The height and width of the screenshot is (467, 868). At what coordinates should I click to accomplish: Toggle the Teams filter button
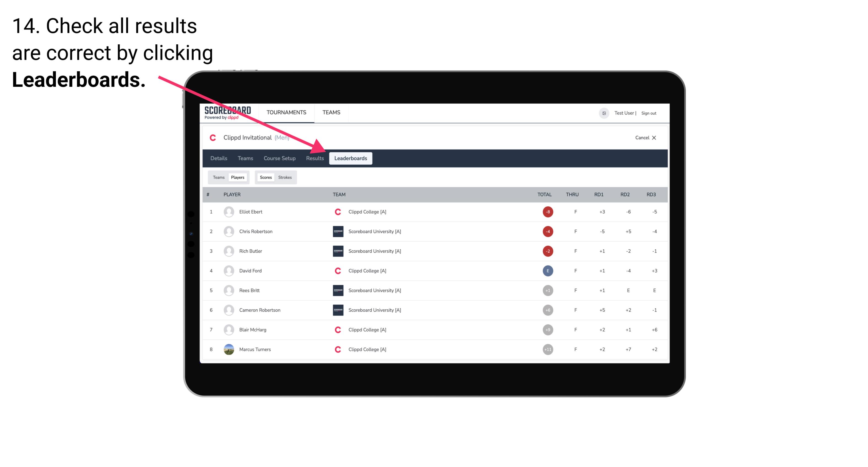pyautogui.click(x=218, y=177)
